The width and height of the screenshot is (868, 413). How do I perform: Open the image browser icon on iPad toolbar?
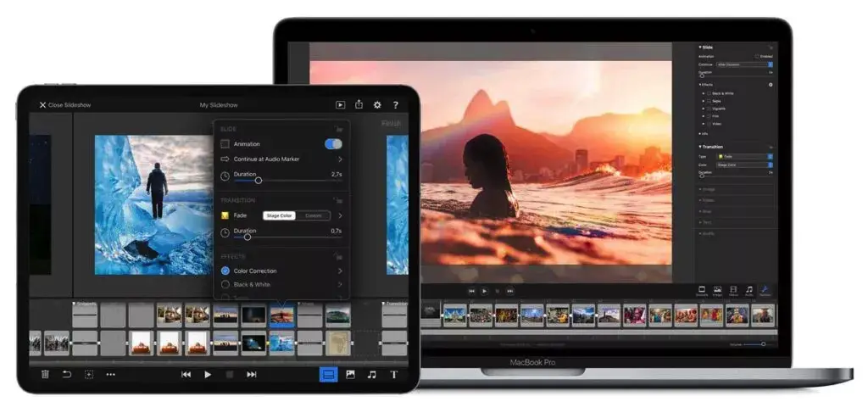pyautogui.click(x=350, y=374)
